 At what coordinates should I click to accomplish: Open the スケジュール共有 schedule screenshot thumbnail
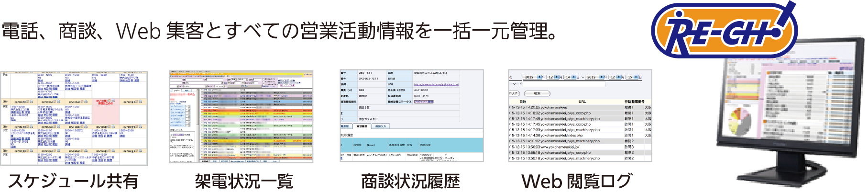click(74, 119)
